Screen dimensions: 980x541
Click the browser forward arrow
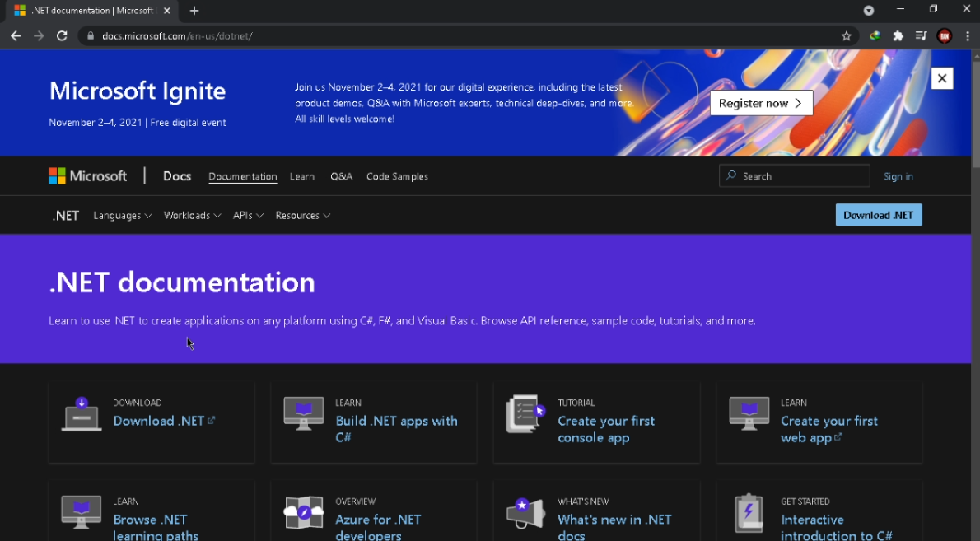click(x=39, y=36)
